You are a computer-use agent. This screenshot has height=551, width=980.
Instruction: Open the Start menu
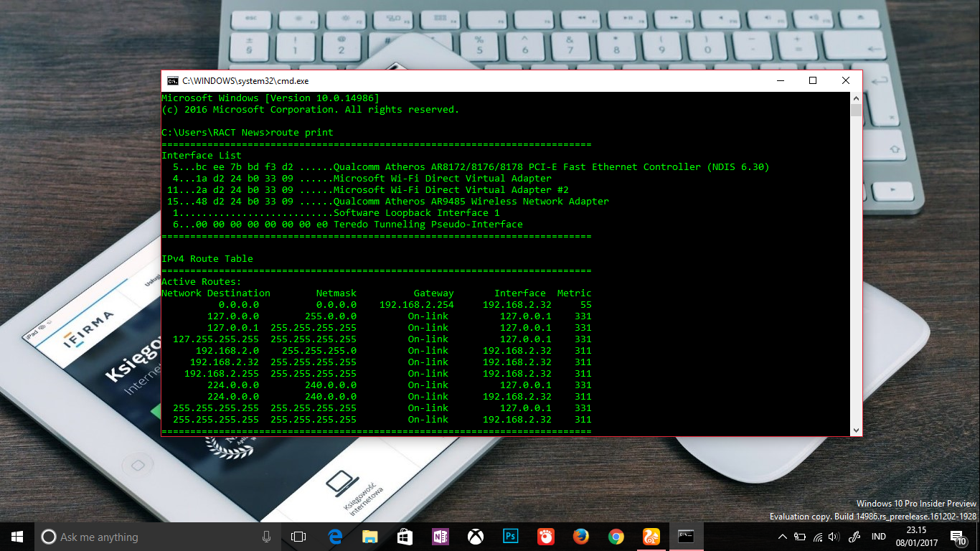pos(16,537)
